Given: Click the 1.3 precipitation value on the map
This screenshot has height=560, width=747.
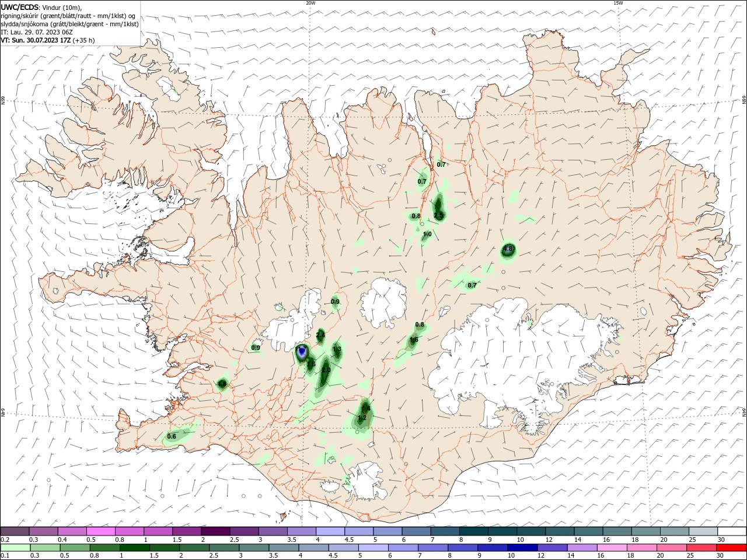Looking at the screenshot, I should pos(337,349).
